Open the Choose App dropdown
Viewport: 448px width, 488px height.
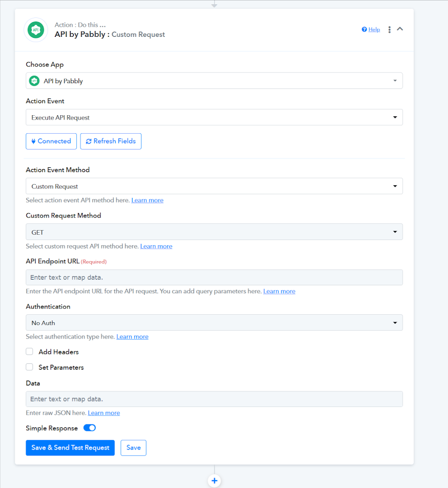pos(214,81)
